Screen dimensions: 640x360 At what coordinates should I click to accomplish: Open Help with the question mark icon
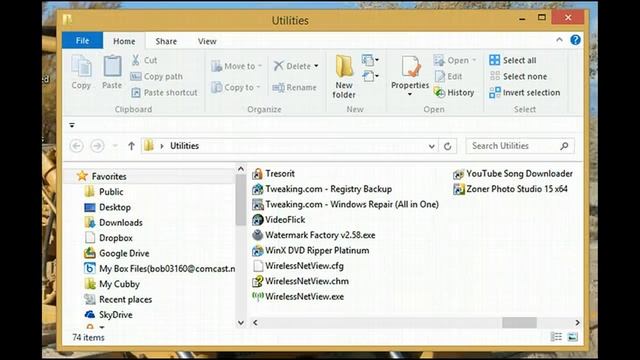[x=575, y=40]
